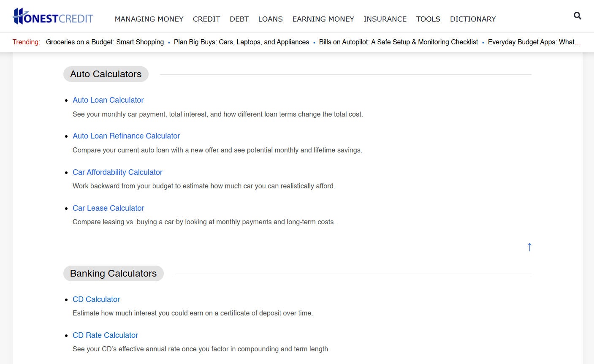Click description starting 'See your CD's effective annual rate'
Screen dimensions: 594x364
(x=201, y=349)
